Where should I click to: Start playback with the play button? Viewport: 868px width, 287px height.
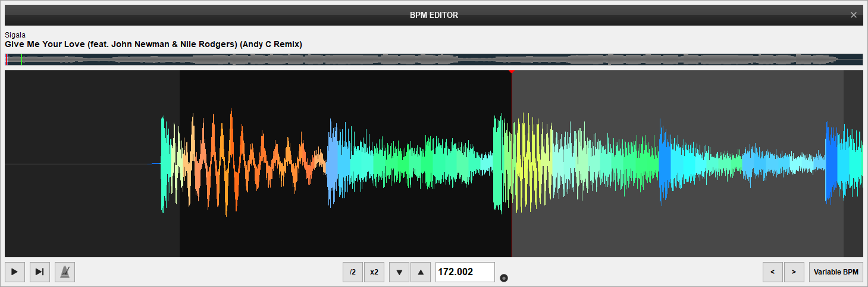pos(15,272)
